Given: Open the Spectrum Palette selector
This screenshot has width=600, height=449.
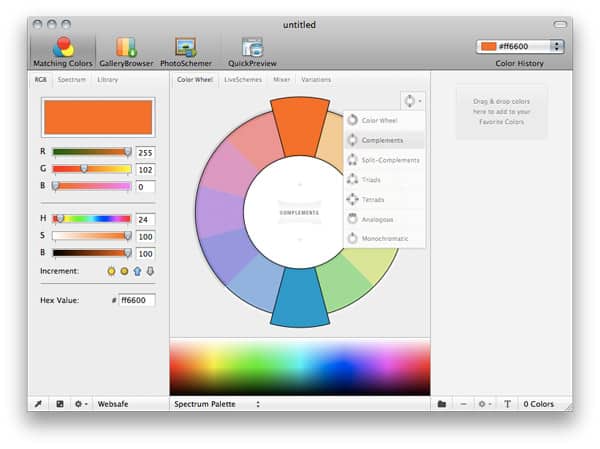Looking at the screenshot, I should pyautogui.click(x=217, y=404).
